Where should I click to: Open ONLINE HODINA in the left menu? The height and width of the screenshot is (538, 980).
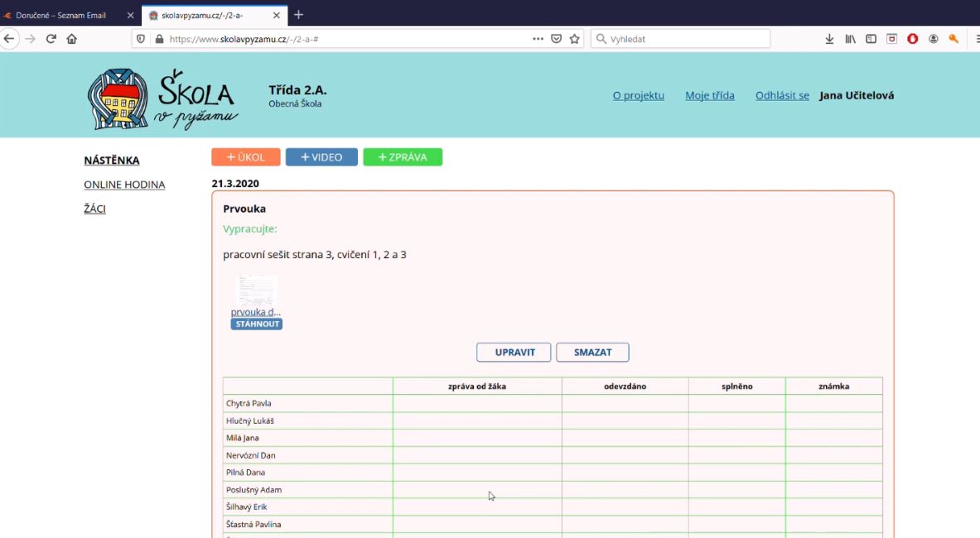pyautogui.click(x=124, y=185)
